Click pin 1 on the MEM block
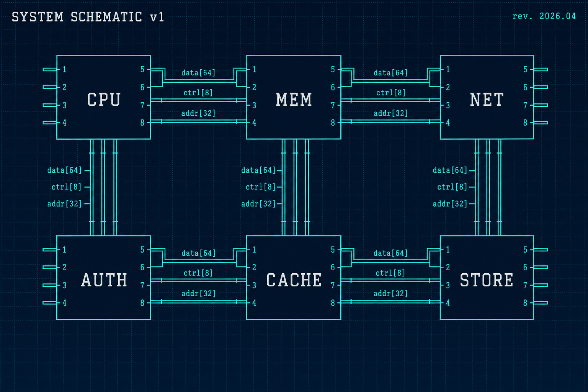Image resolution: width=588 pixels, height=392 pixels. (254, 69)
